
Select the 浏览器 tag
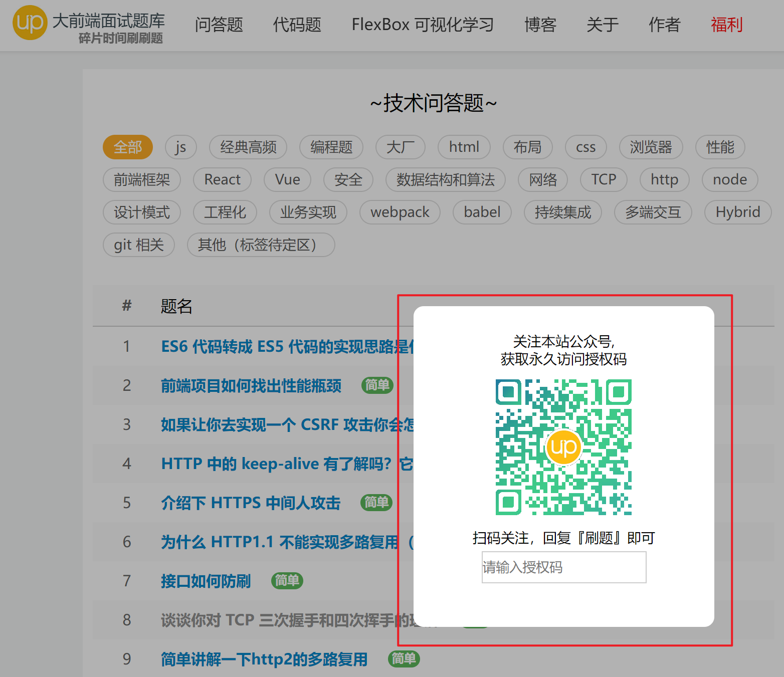click(x=651, y=147)
